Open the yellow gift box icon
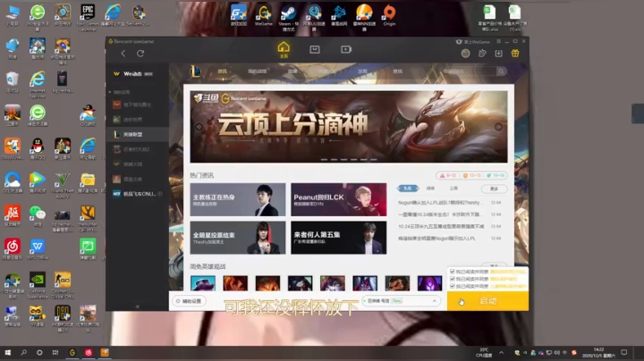This screenshot has width=644, height=361. 515,54
